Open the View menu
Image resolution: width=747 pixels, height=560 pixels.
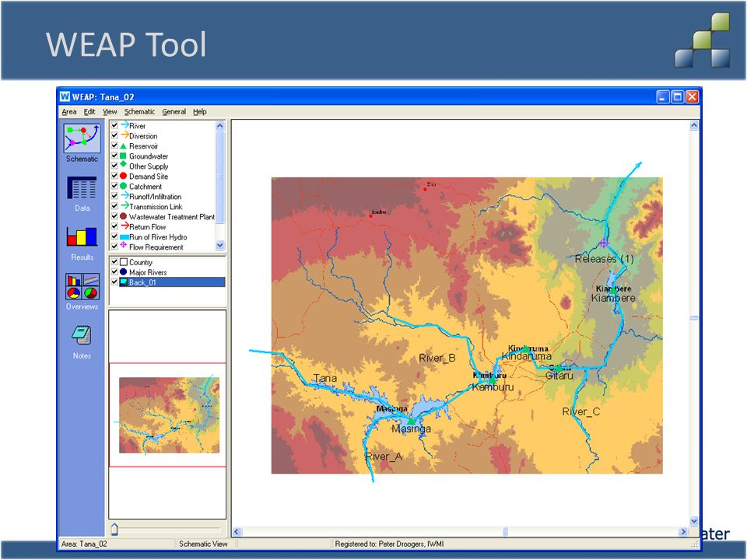(x=110, y=112)
